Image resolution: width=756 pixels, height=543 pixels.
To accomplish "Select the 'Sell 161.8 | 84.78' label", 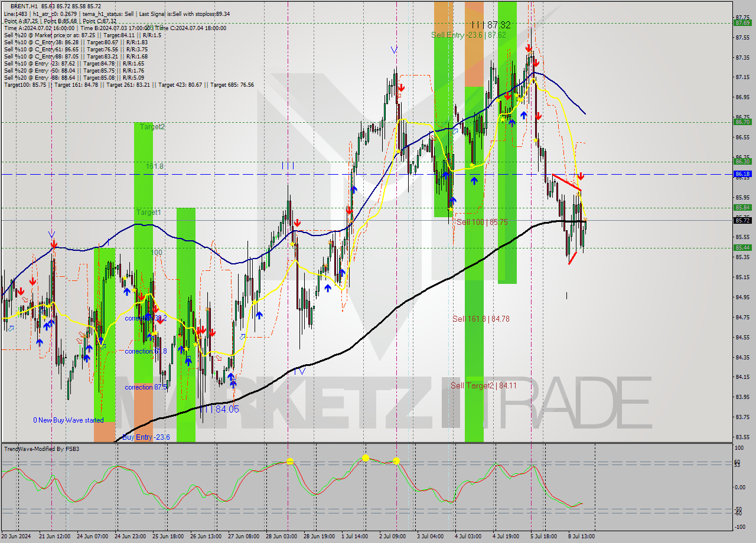I will click(481, 319).
